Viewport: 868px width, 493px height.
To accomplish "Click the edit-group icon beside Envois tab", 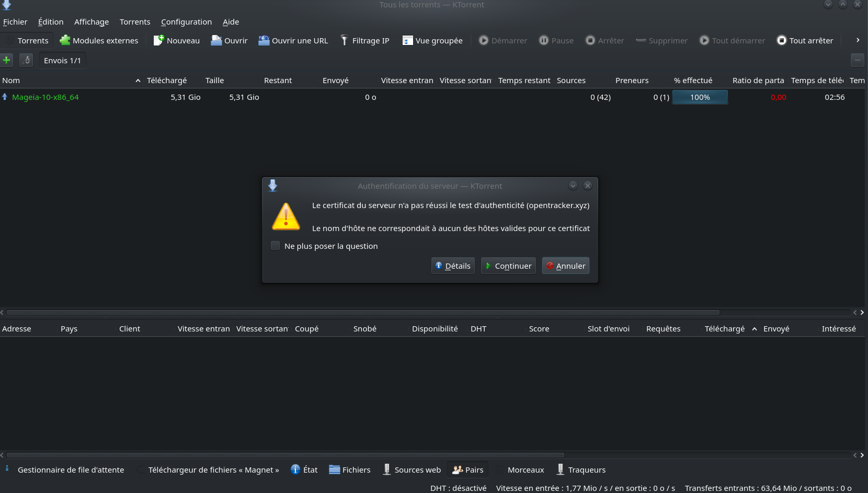I will (x=26, y=60).
